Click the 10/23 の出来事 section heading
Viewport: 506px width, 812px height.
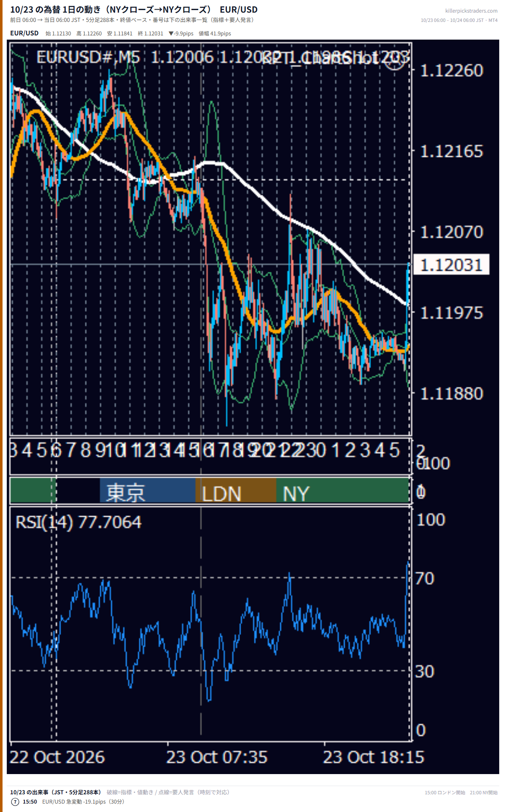coord(55,792)
